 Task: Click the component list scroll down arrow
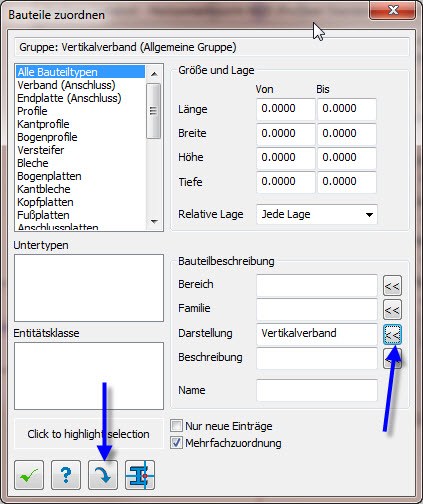pos(154,222)
